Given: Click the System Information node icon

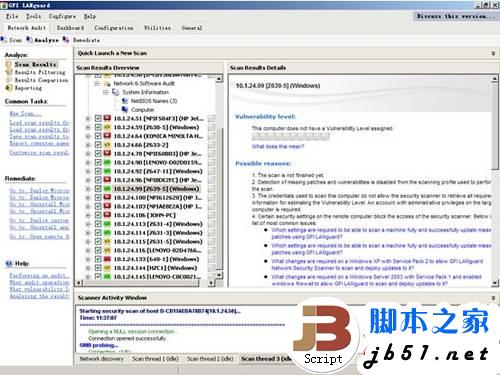Looking at the screenshot, I should pyautogui.click(x=116, y=92).
